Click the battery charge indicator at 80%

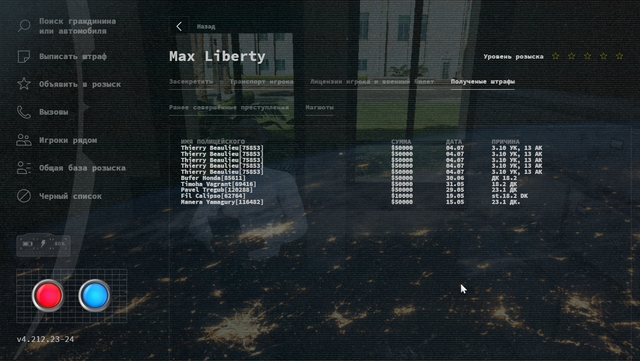(x=43, y=244)
